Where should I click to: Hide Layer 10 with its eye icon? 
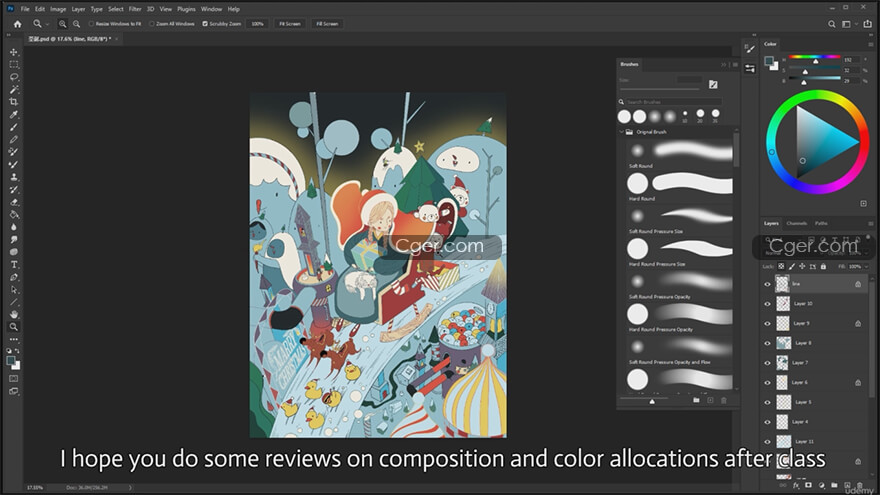click(x=767, y=304)
